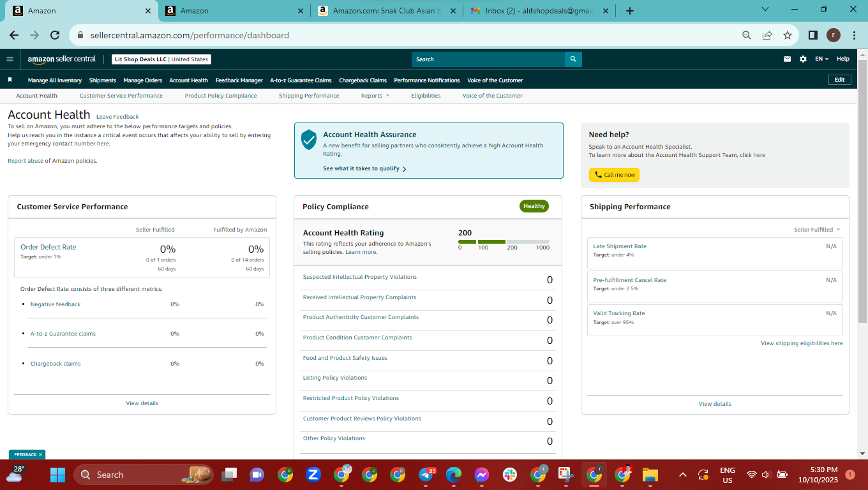Click the Leave Feedback link
The height and width of the screenshot is (490, 868).
coord(117,117)
